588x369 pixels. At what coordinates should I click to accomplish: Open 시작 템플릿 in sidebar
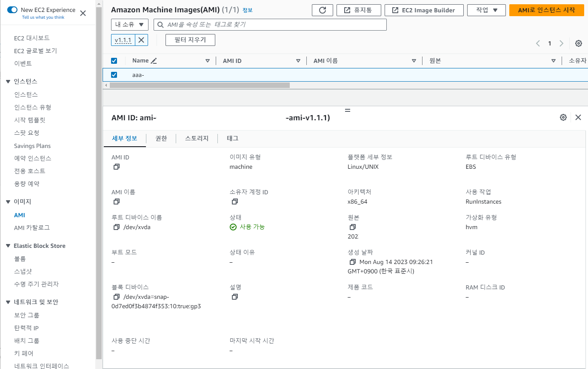29,120
